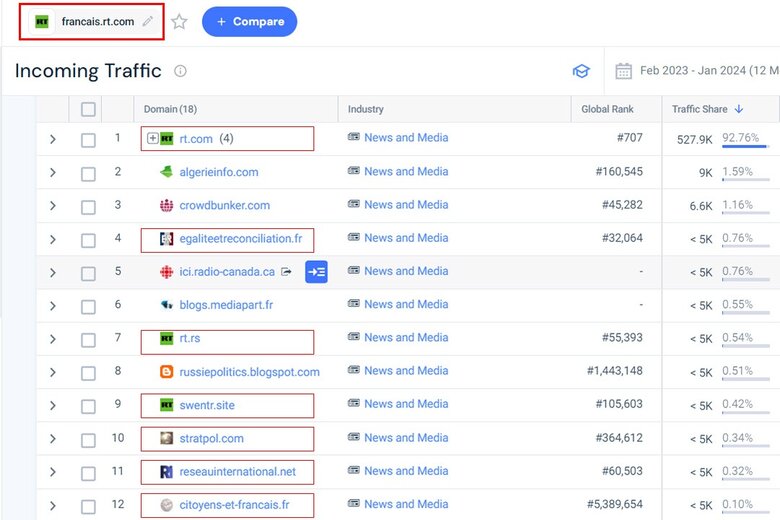780x520 pixels.
Task: Expand row 1 rt.com details
Action: [x=53, y=139]
